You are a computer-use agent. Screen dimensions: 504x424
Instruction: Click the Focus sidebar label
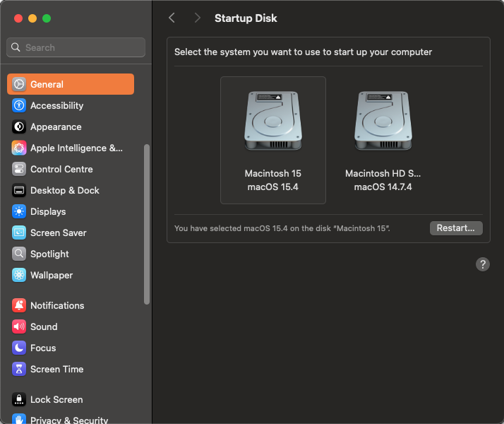(43, 348)
